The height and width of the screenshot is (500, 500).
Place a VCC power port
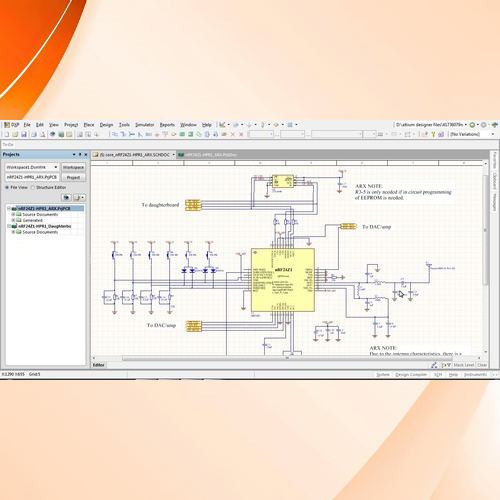[x=165, y=134]
